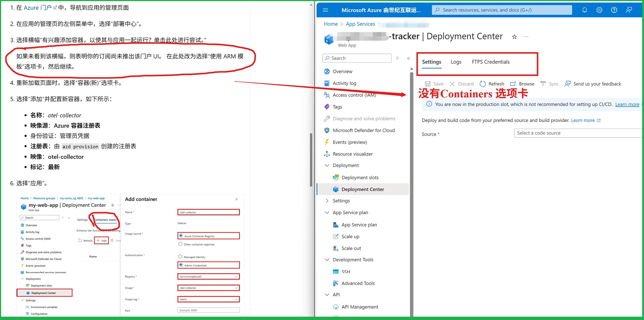Open Learn more link after source description

pyautogui.click(x=586, y=121)
